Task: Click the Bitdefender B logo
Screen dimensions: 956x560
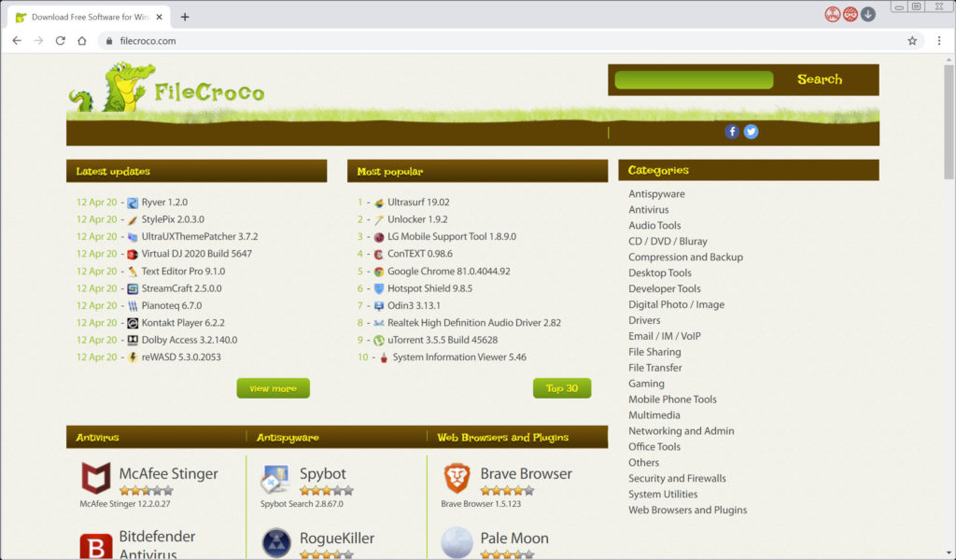Action: [x=96, y=547]
